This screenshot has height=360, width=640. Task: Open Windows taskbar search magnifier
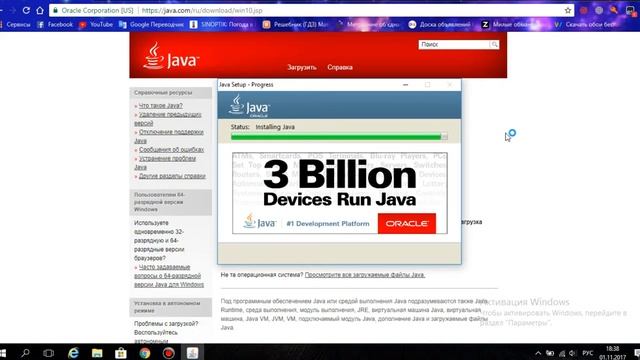25,353
